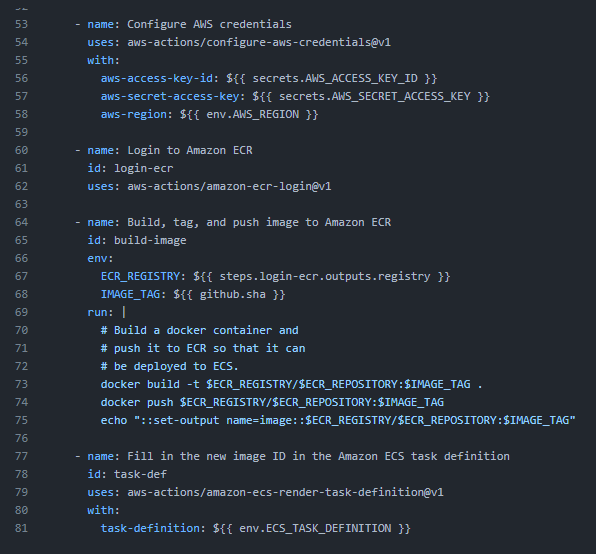Click comment '# push it to ECR so that it can'
The width and height of the screenshot is (596, 554).
(x=203, y=348)
